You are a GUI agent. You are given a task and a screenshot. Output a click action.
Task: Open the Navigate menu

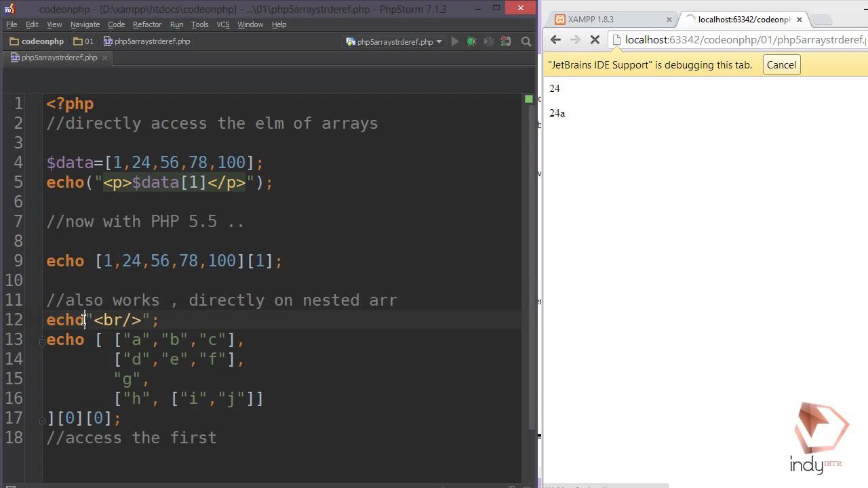click(85, 24)
